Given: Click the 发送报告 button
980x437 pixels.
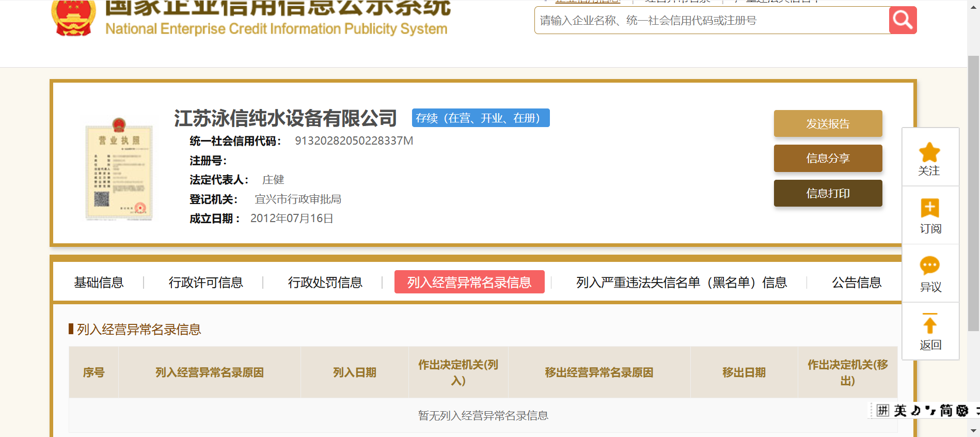Looking at the screenshot, I should click(828, 123).
